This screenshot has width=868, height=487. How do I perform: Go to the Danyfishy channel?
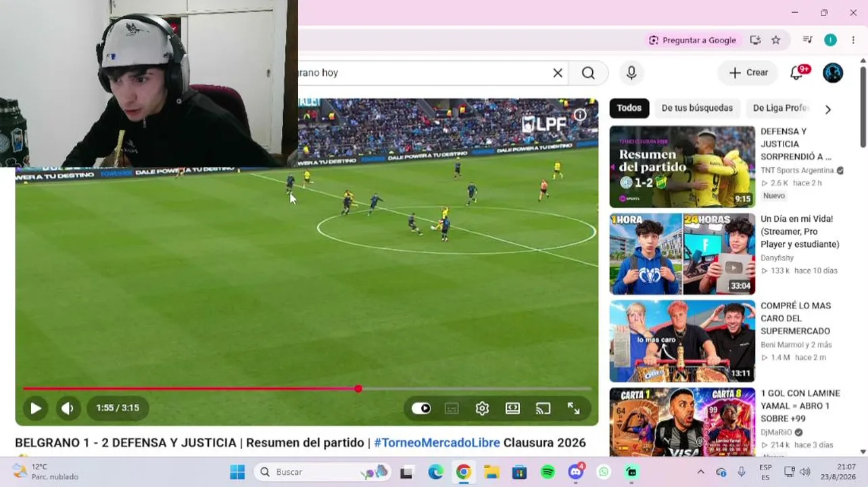[777, 258]
